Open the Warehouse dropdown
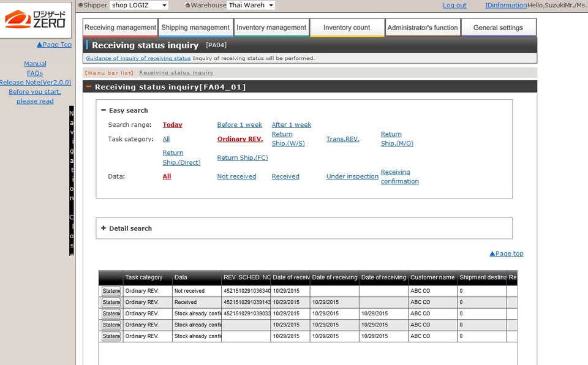 (251, 6)
